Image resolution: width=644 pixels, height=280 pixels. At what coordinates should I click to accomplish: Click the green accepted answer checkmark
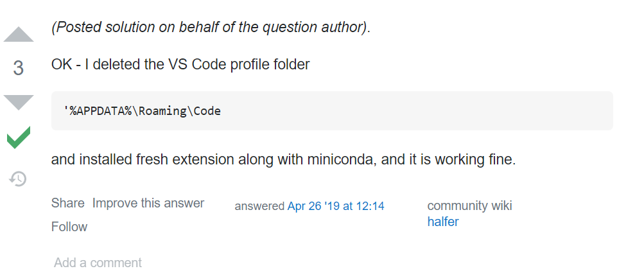pos(19,137)
